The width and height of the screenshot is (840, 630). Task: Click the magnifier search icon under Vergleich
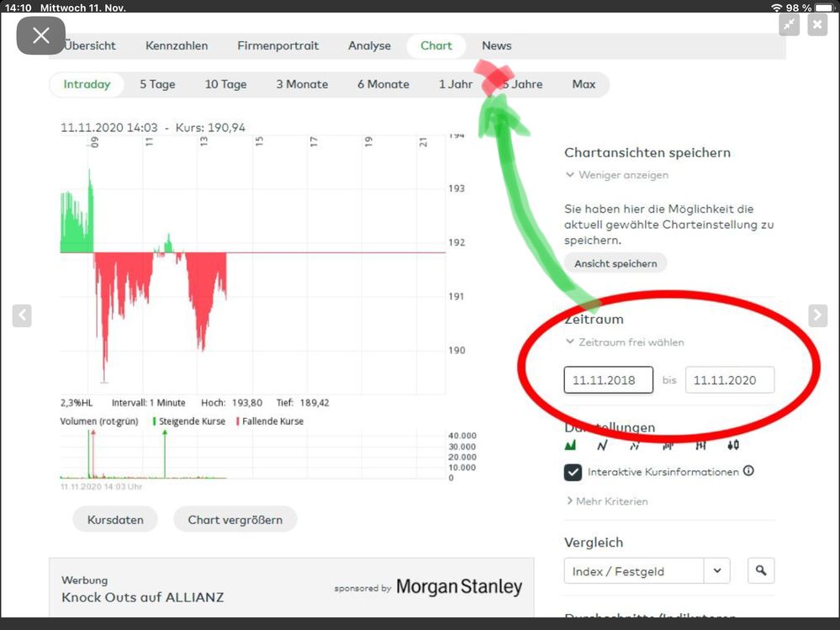click(x=760, y=571)
